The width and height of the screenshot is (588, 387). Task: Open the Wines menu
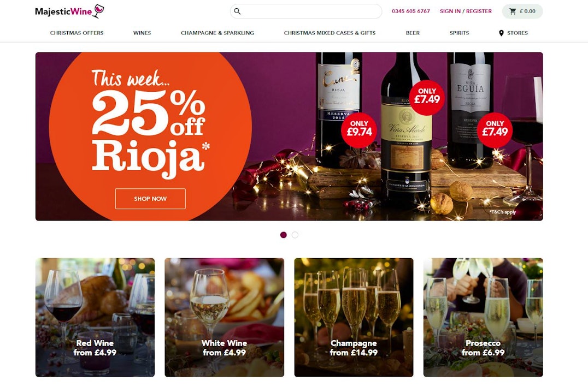click(x=142, y=33)
